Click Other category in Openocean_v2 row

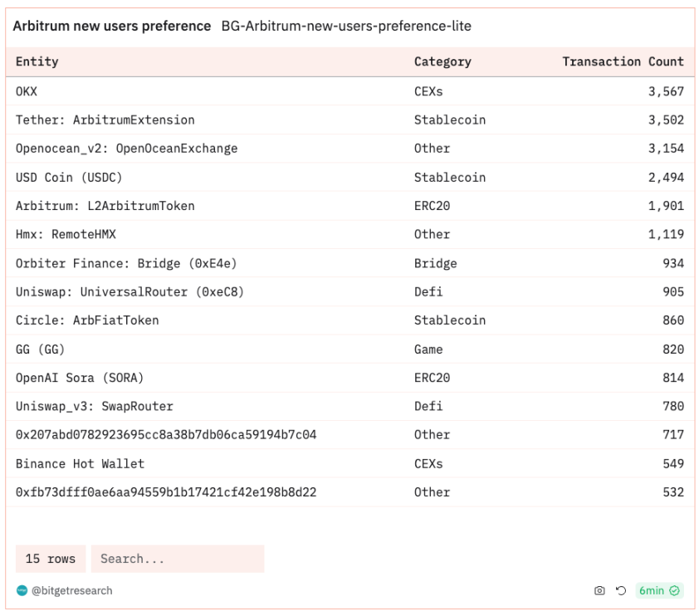432,149
